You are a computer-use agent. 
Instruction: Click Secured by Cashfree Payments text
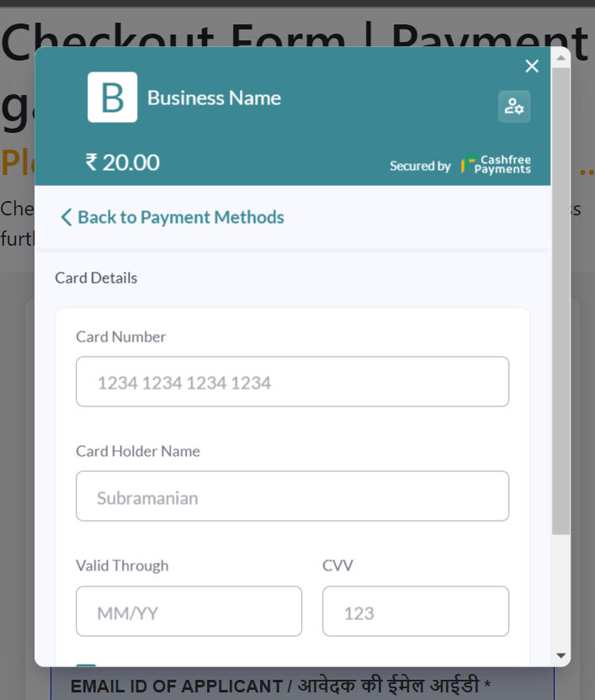420,166
